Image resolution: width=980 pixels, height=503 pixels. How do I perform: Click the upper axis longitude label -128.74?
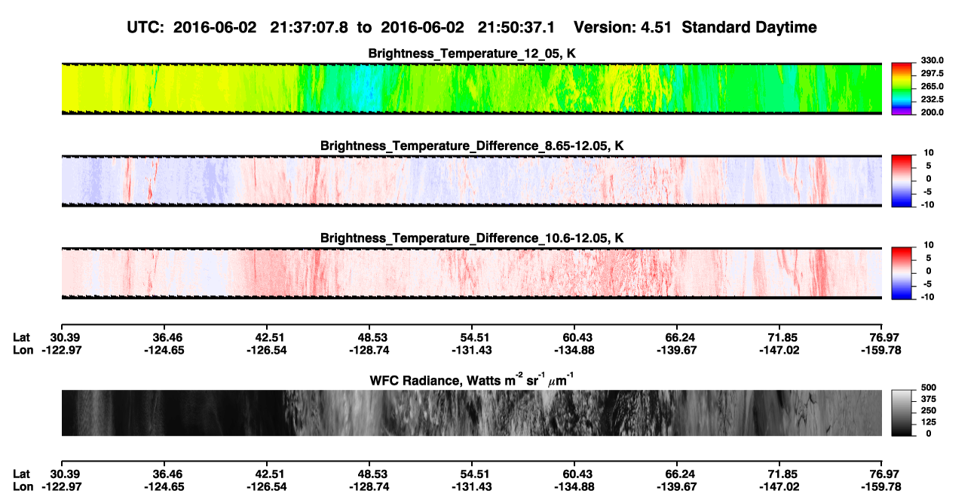pyautogui.click(x=369, y=351)
